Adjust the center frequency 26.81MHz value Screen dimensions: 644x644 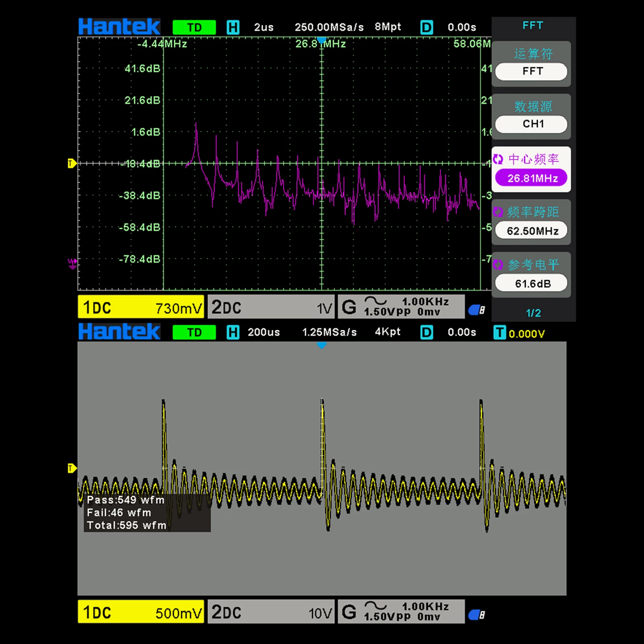[531, 178]
